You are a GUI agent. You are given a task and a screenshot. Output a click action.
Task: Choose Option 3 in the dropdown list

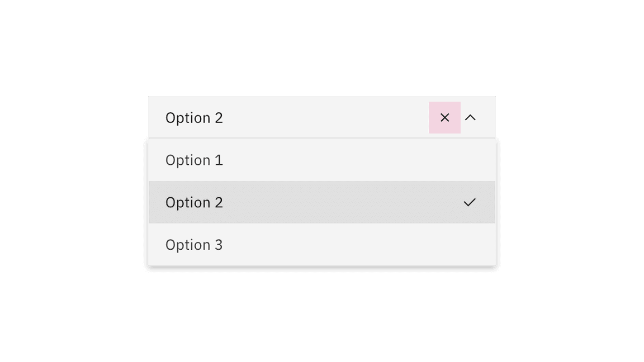[194, 245]
